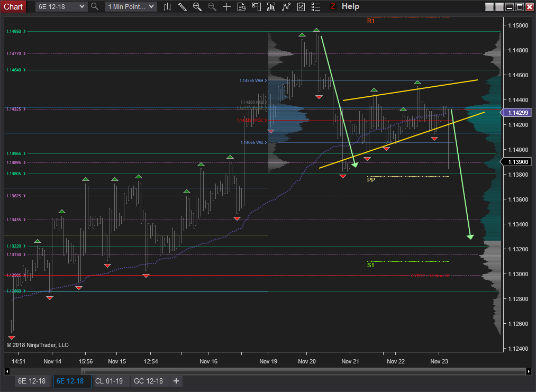Click the 1.12400 price axis label

point(518,349)
